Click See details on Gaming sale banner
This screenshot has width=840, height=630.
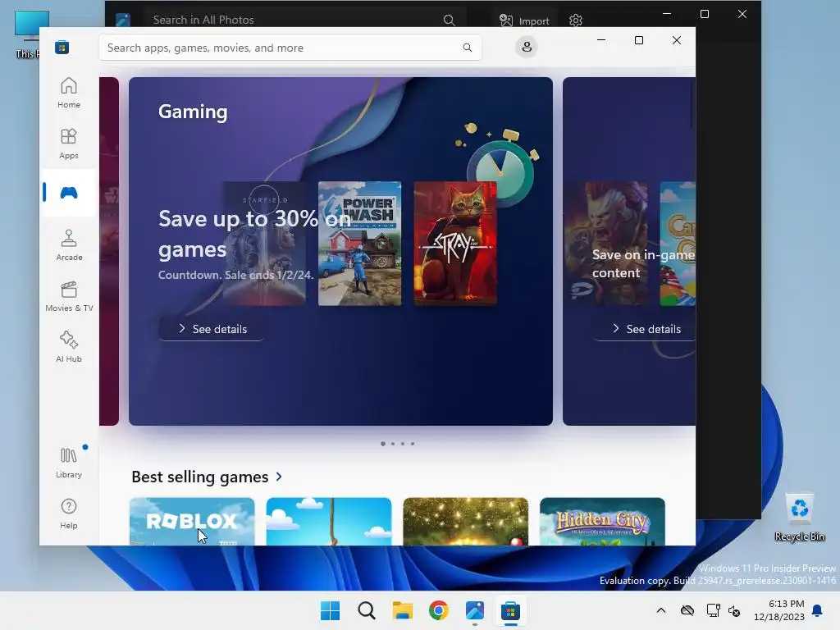[211, 329]
